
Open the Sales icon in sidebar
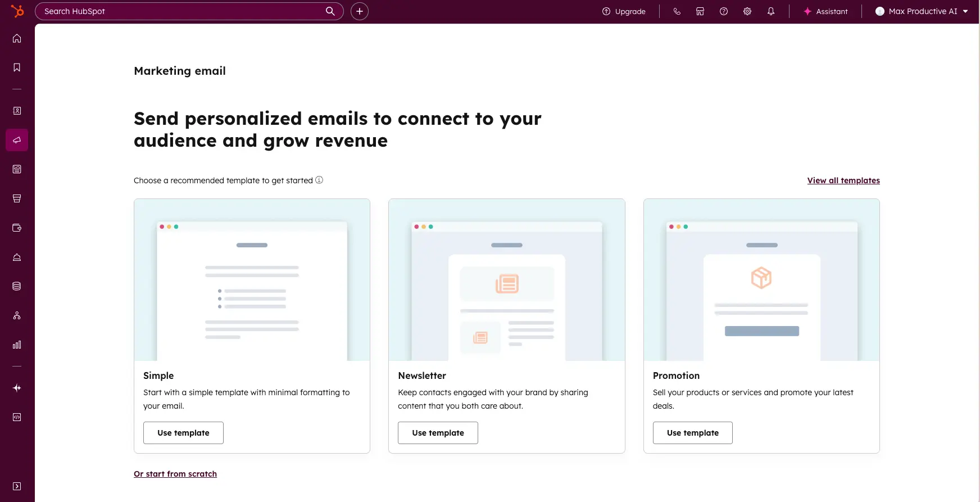(17, 198)
